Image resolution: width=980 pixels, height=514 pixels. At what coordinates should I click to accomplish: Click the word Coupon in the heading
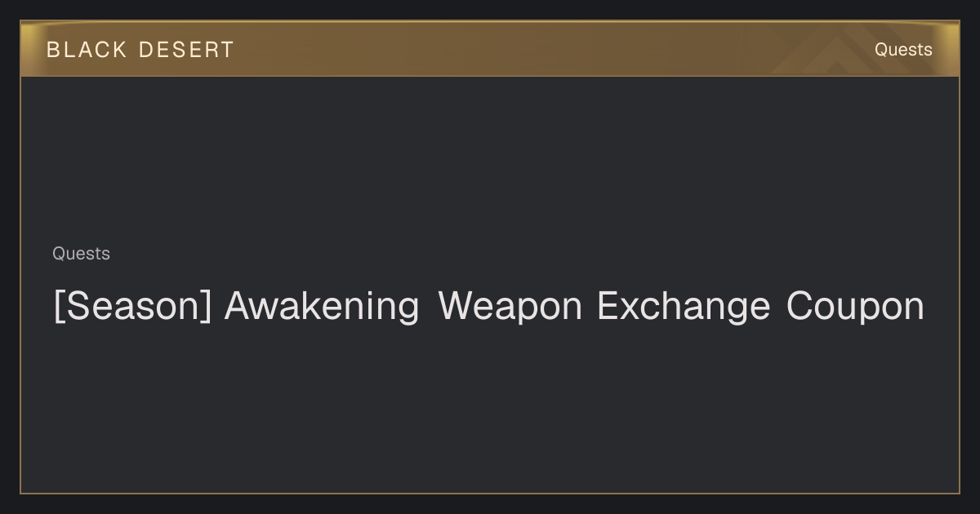pos(855,308)
